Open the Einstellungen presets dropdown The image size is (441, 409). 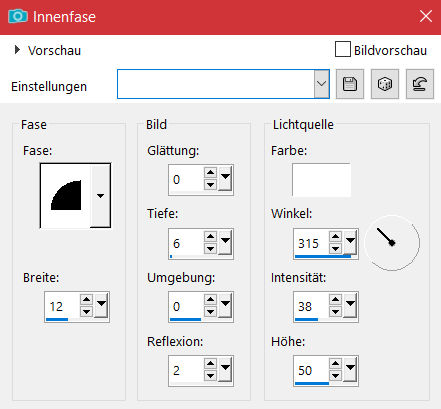click(322, 84)
